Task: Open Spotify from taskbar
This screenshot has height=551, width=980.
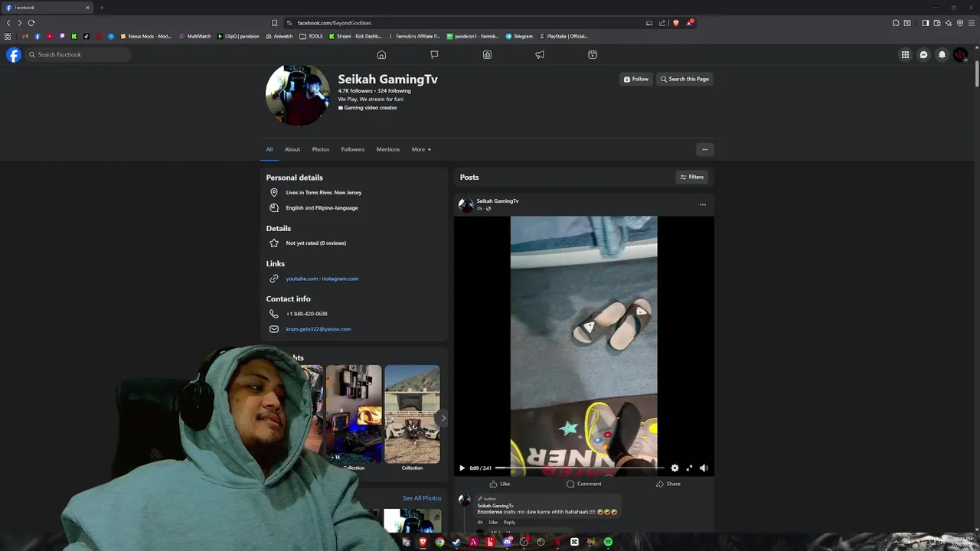Action: click(608, 542)
